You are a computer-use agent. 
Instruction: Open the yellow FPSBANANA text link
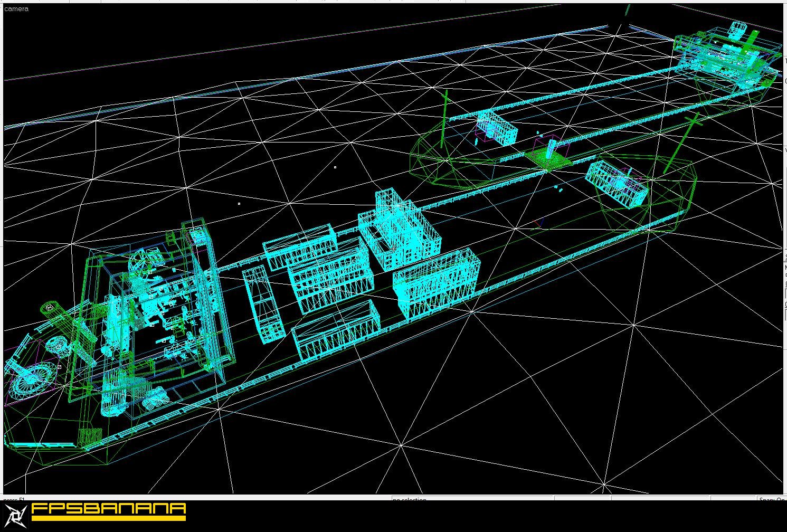[x=109, y=510]
